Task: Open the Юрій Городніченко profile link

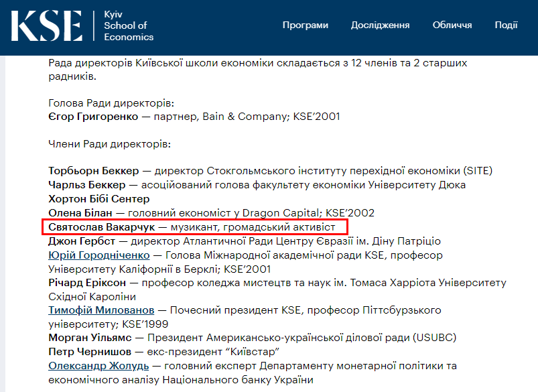Action: pos(98,256)
